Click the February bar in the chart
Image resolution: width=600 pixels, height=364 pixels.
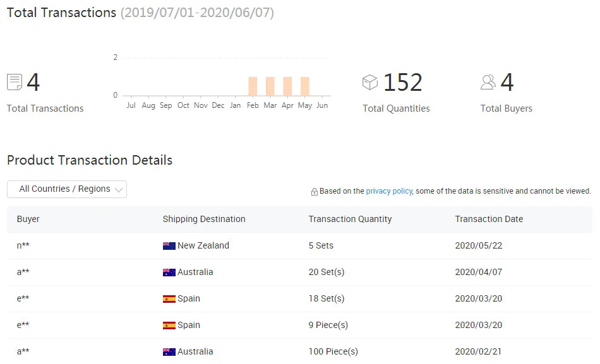tap(253, 86)
